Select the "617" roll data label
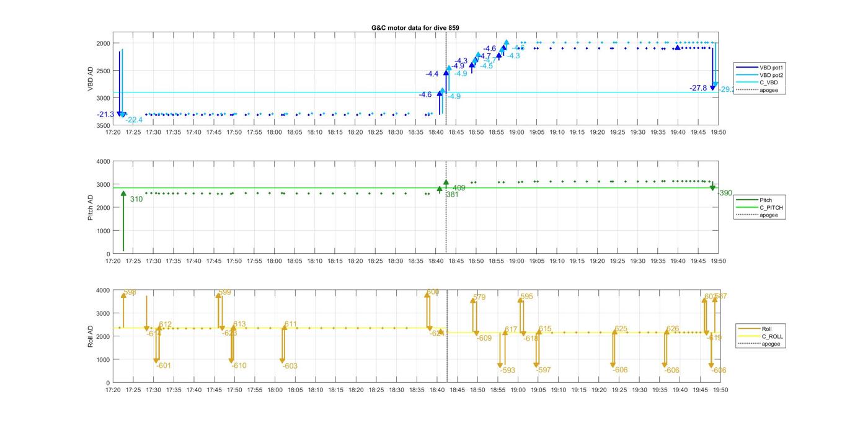Screen dimensions: 868x430 tap(511, 329)
